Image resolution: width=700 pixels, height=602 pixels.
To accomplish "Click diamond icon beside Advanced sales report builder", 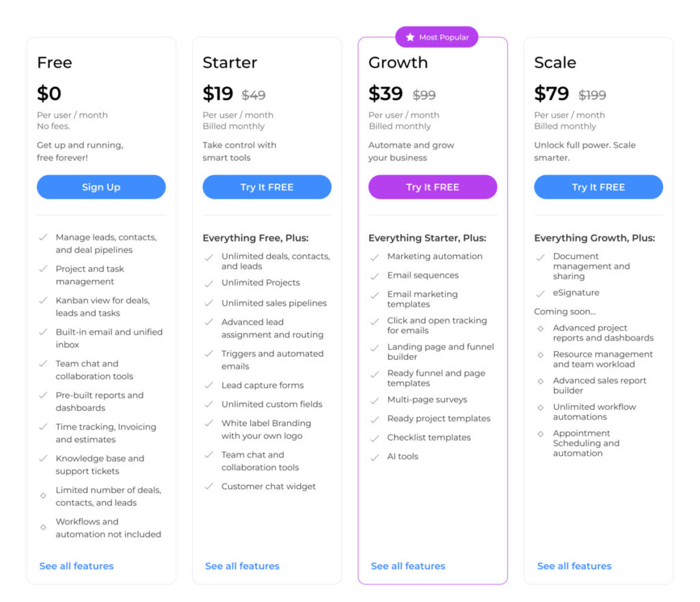I will tap(540, 382).
